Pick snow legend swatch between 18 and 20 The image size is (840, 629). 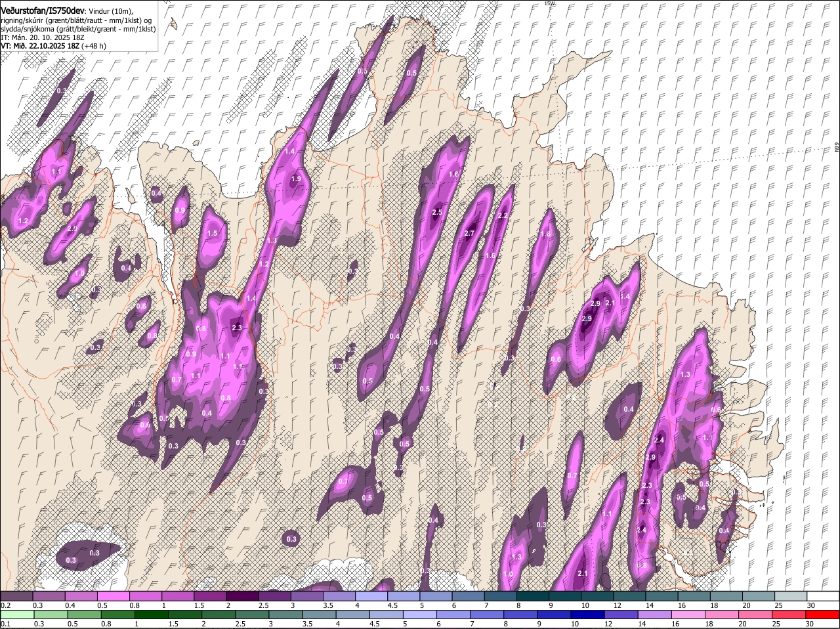coord(726,596)
